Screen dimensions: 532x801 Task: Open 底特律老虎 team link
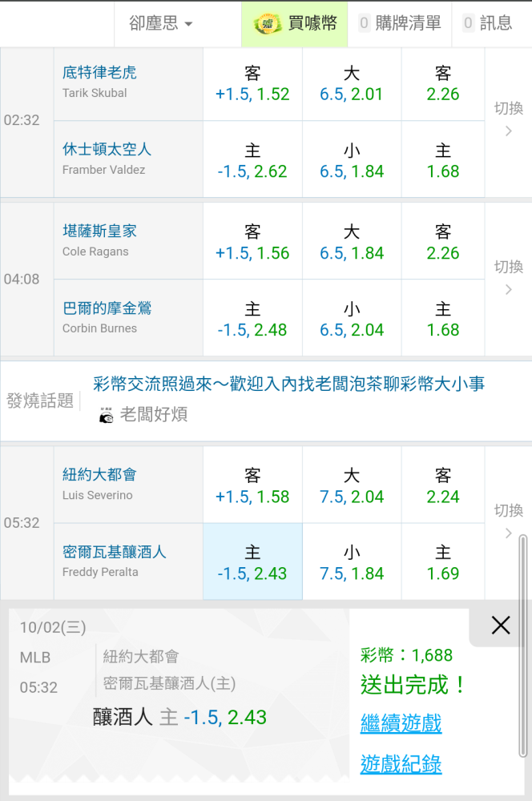click(x=99, y=72)
